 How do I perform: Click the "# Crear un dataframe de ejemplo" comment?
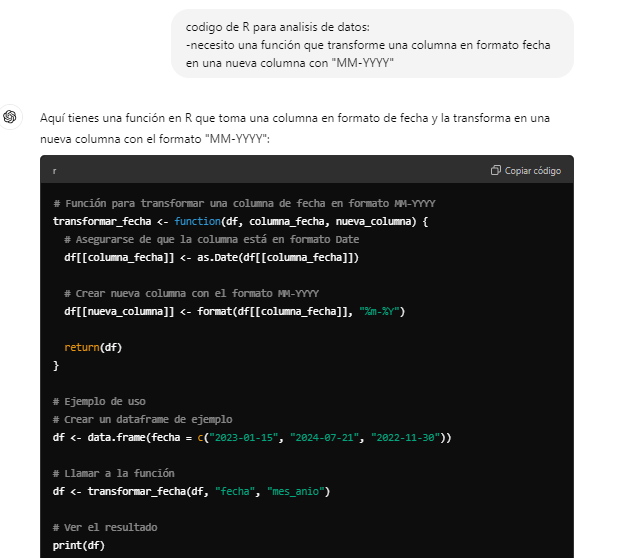(142, 419)
